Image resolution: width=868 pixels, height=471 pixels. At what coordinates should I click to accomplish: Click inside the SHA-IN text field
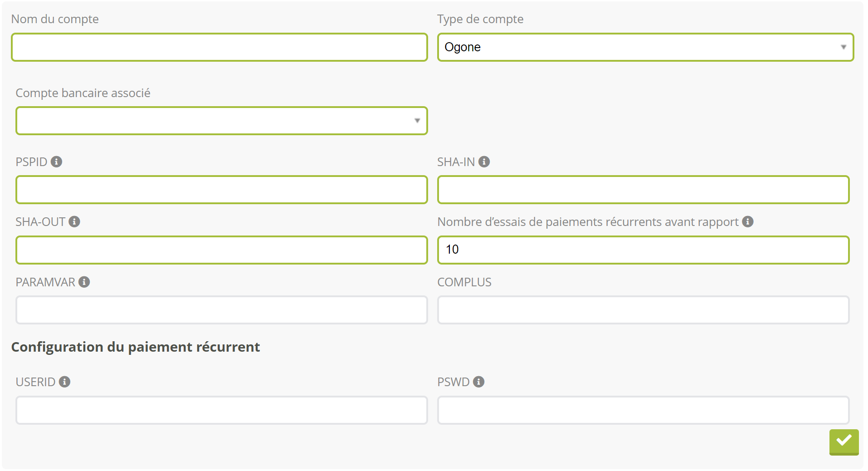(643, 190)
